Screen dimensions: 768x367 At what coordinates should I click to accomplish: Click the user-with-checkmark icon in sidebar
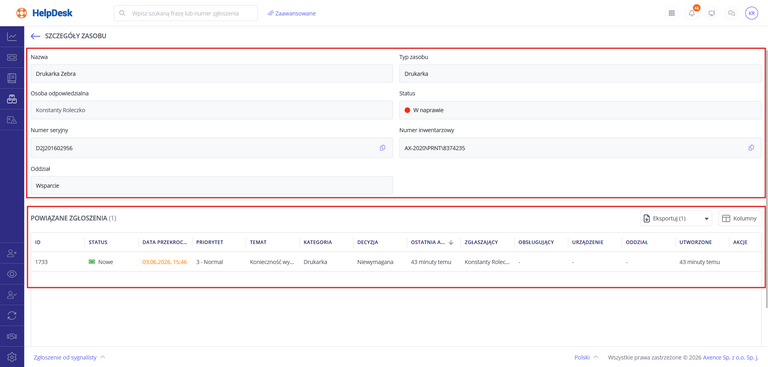pos(12,295)
